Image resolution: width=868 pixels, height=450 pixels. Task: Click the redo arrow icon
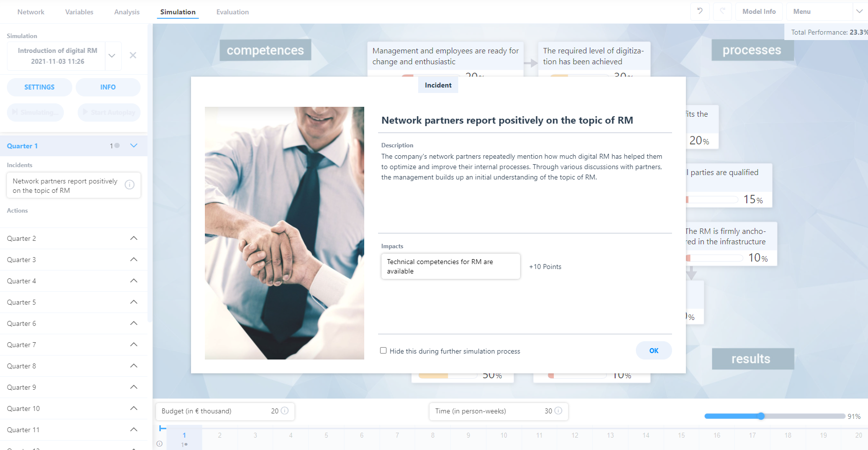(723, 11)
